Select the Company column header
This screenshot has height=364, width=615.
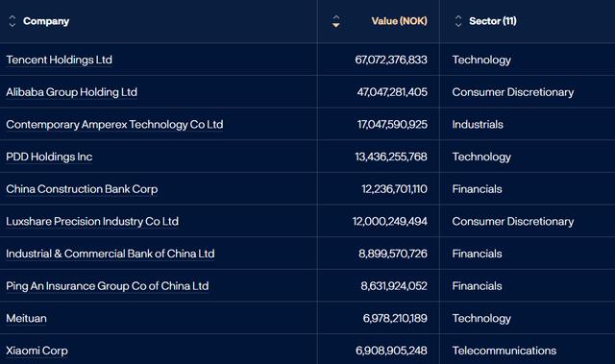[x=46, y=21]
